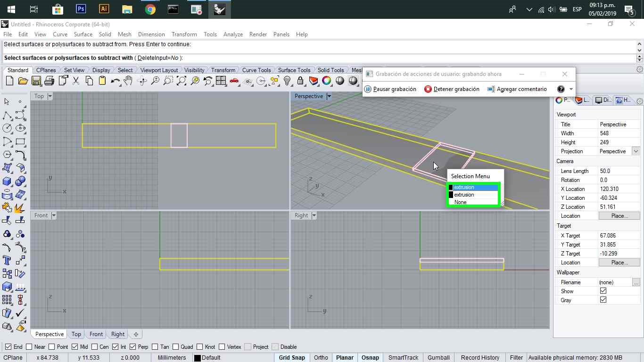Viewport: 644px width, 362px height.
Task: Select the Pan view hand tool
Action: pyautogui.click(x=128, y=81)
